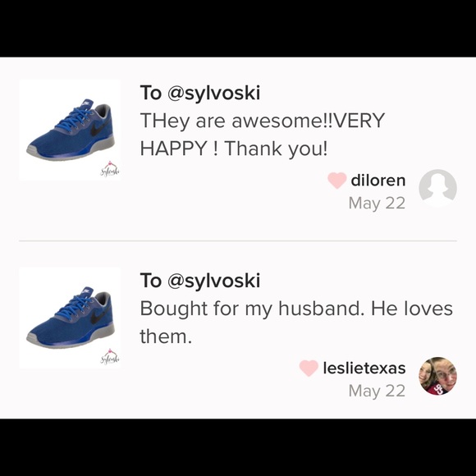Click the Nike swoosh on the top shoe
Image resolution: width=476 pixels, height=476 pixels.
tap(98, 130)
